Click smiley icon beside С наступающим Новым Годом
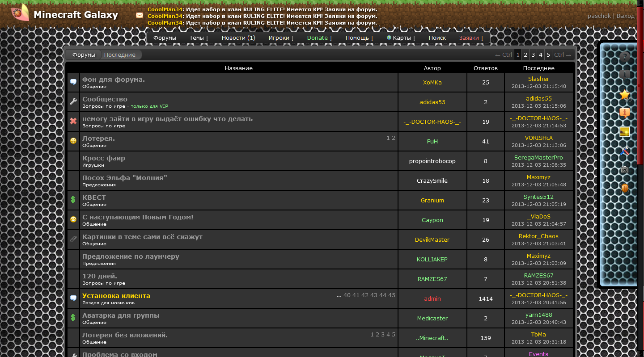644x357 pixels. coord(73,219)
